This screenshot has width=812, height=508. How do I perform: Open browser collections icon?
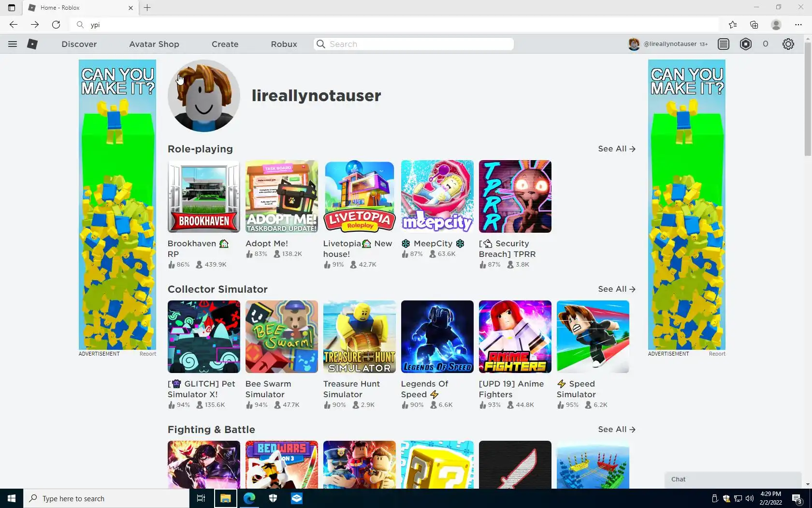coord(754,25)
